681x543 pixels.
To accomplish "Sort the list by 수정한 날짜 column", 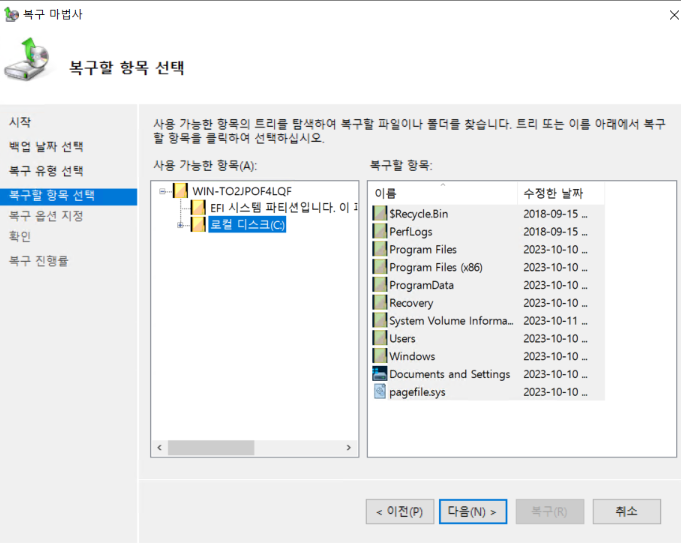I will click(559, 193).
